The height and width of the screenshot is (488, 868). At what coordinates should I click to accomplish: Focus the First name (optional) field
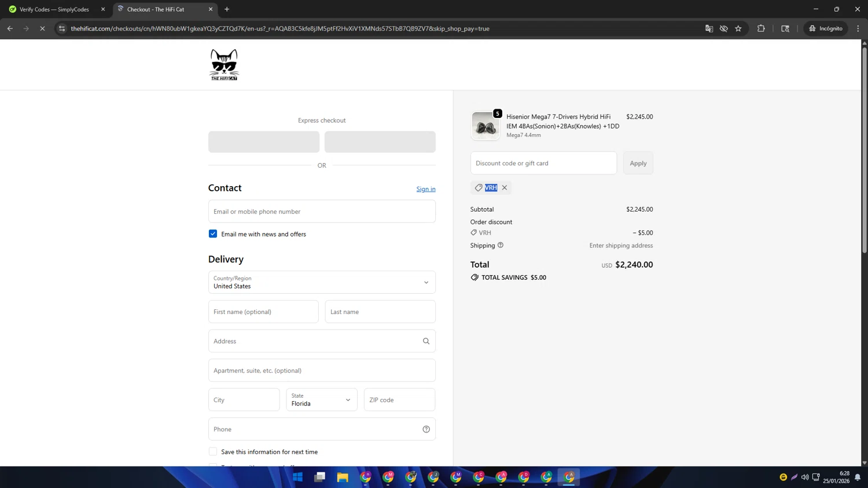pyautogui.click(x=263, y=312)
